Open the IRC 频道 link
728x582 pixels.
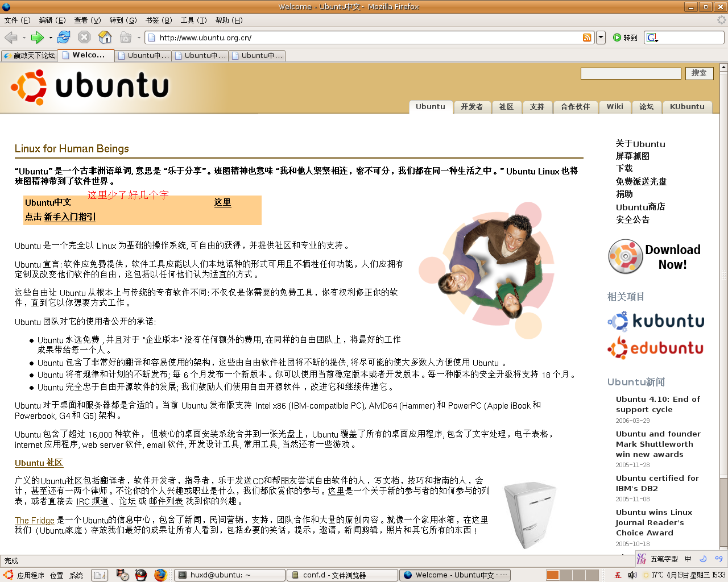click(92, 501)
